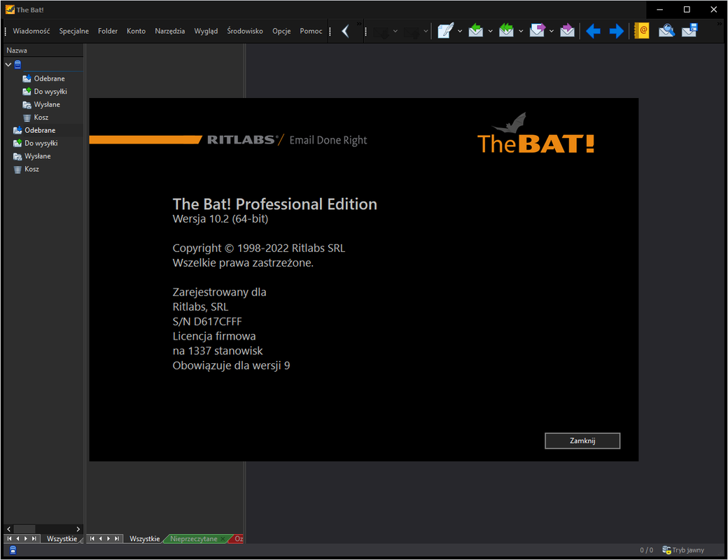
Task: Open the Środowisko menu
Action: (245, 31)
